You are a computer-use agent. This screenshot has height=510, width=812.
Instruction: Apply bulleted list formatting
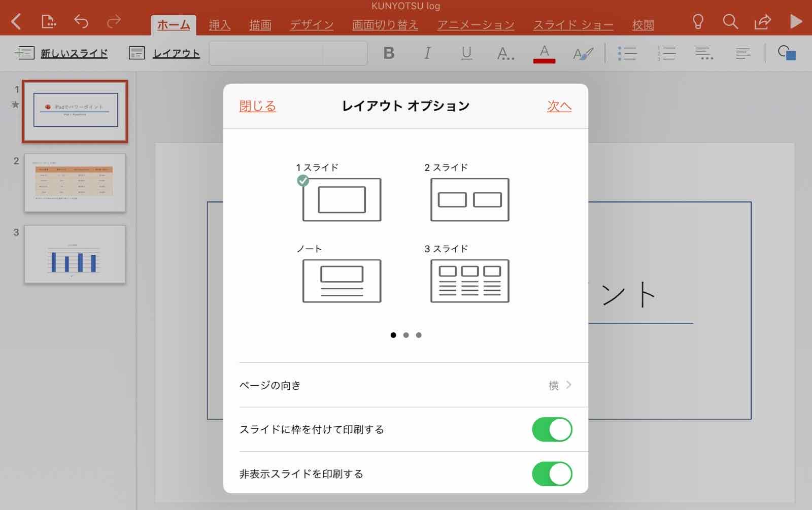[x=627, y=53]
